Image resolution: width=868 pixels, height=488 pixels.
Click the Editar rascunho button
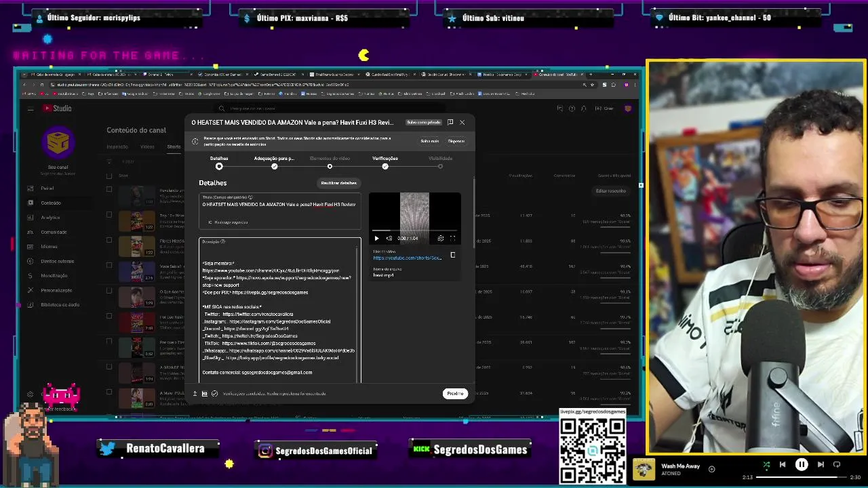coord(611,191)
